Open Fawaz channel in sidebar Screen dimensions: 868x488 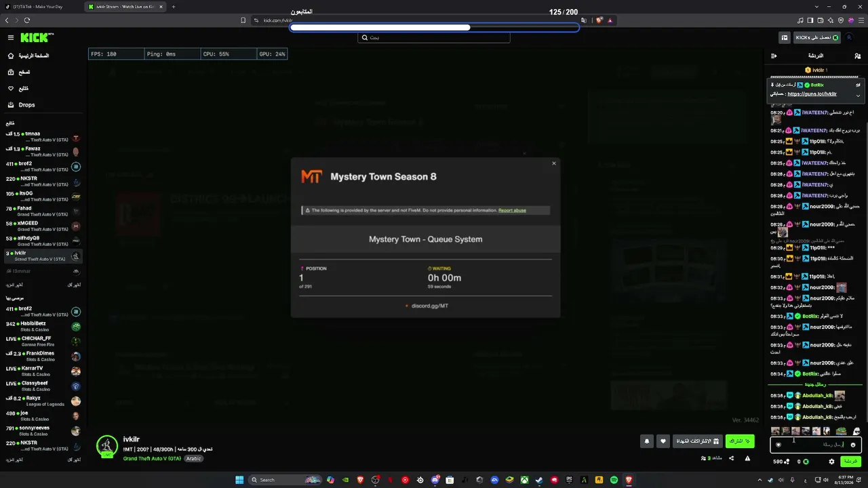click(43, 151)
